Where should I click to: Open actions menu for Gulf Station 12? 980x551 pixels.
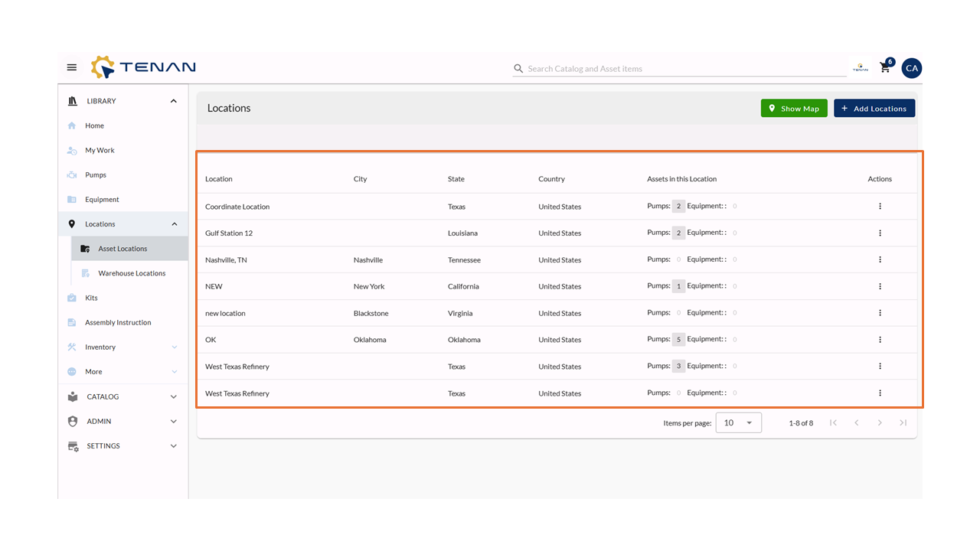click(x=880, y=233)
